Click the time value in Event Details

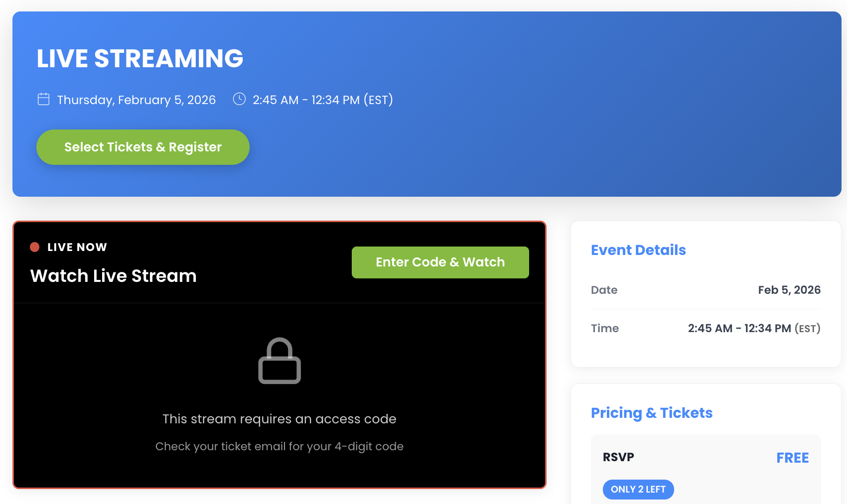(x=754, y=329)
